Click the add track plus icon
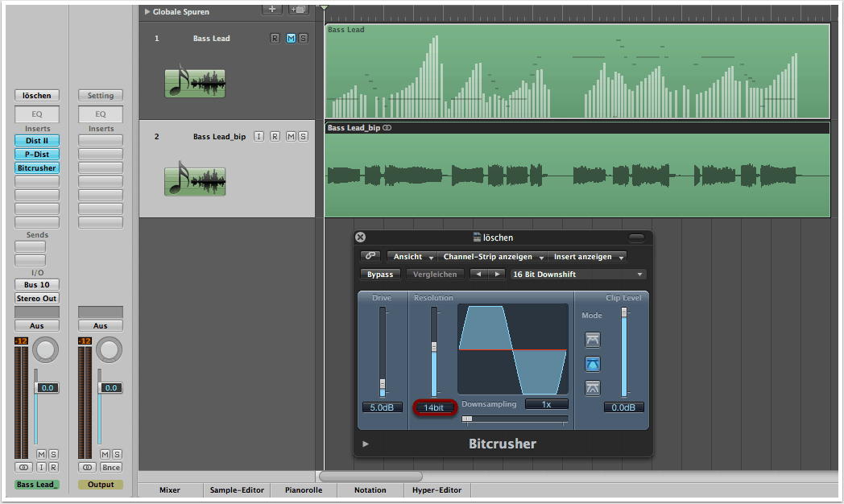Screen dimensions: 844x504 click(x=272, y=9)
